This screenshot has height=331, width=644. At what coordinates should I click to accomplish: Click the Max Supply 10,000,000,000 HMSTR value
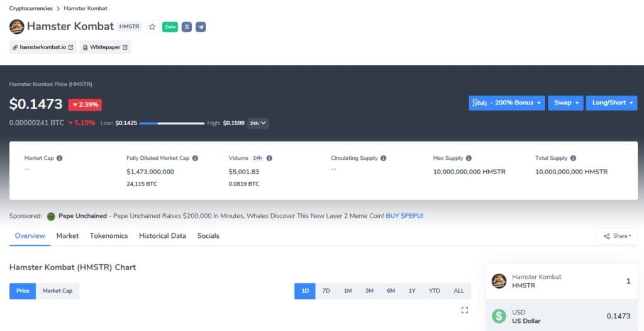tap(469, 172)
